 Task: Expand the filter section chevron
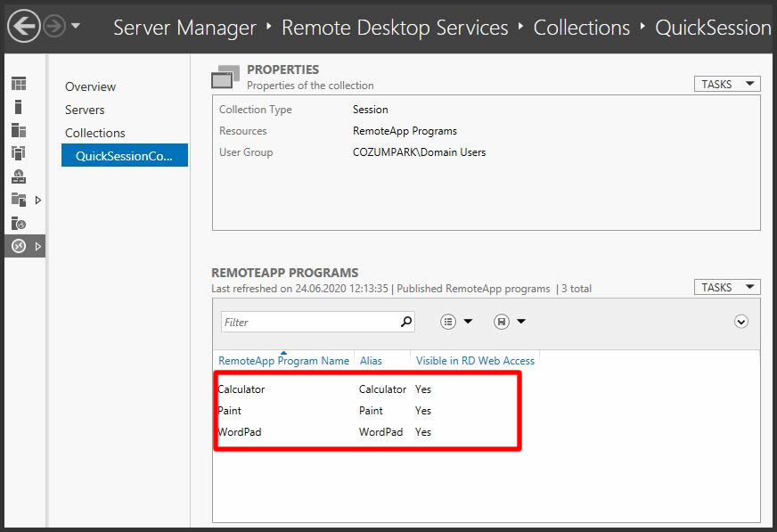(x=740, y=322)
